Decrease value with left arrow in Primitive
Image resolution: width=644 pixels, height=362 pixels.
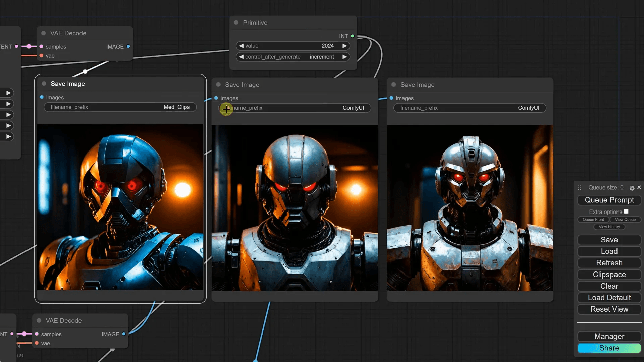(x=241, y=46)
